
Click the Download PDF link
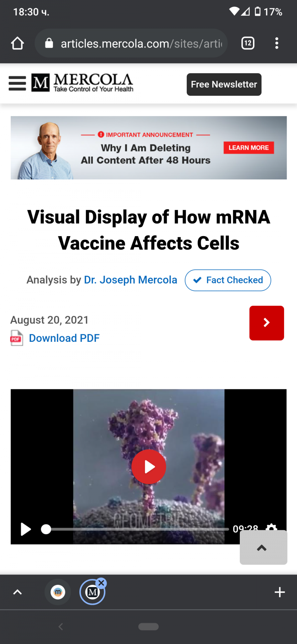click(64, 338)
